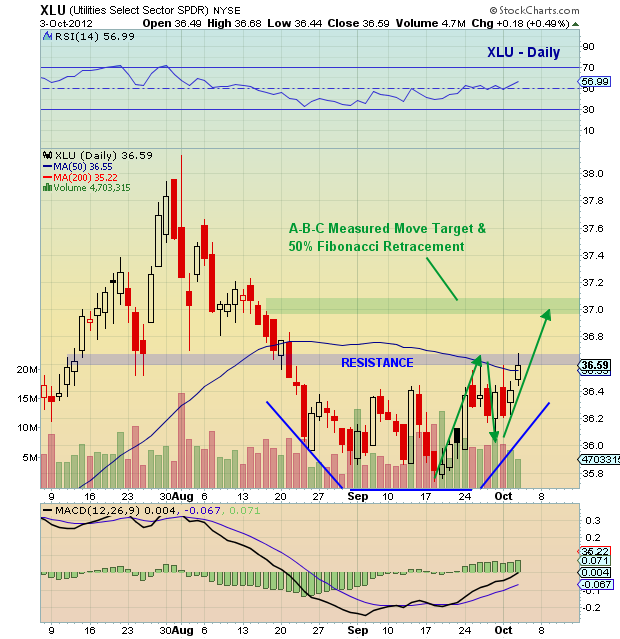The height and width of the screenshot is (639, 620).
Task: Click the RESISTANCE label on the chart
Action: tap(377, 363)
